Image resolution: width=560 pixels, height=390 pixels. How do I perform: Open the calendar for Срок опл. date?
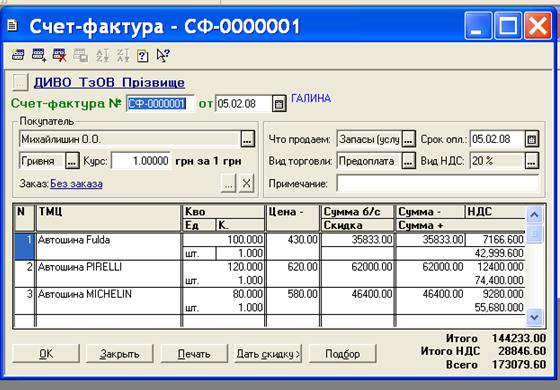tap(532, 139)
